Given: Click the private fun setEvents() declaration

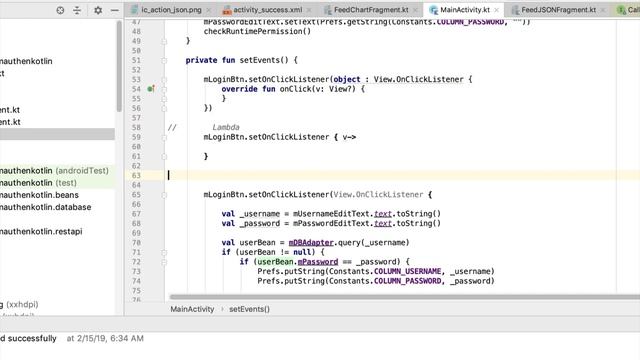Looking at the screenshot, I should pos(241,60).
